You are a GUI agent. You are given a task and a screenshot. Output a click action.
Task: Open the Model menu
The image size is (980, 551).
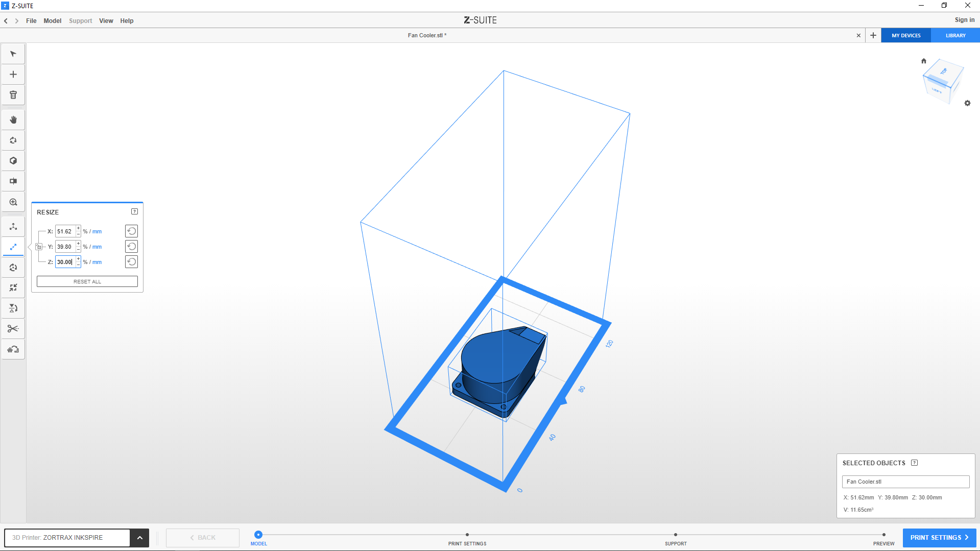click(x=52, y=21)
